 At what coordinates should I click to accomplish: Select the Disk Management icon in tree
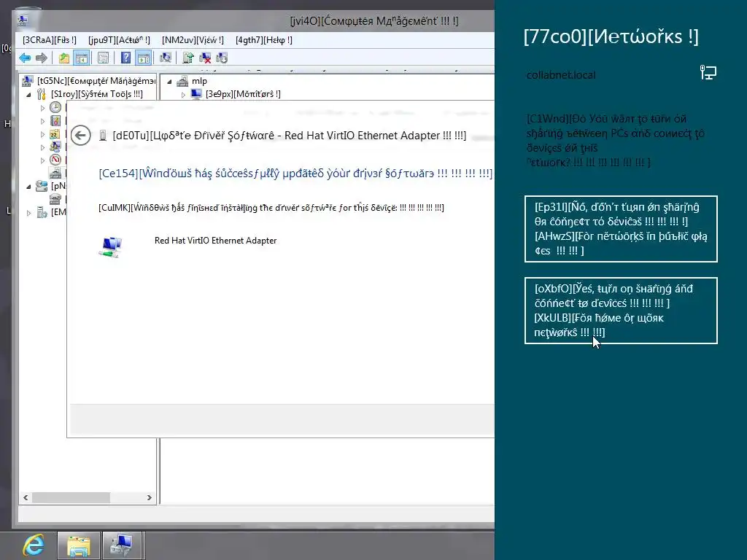coord(55,199)
